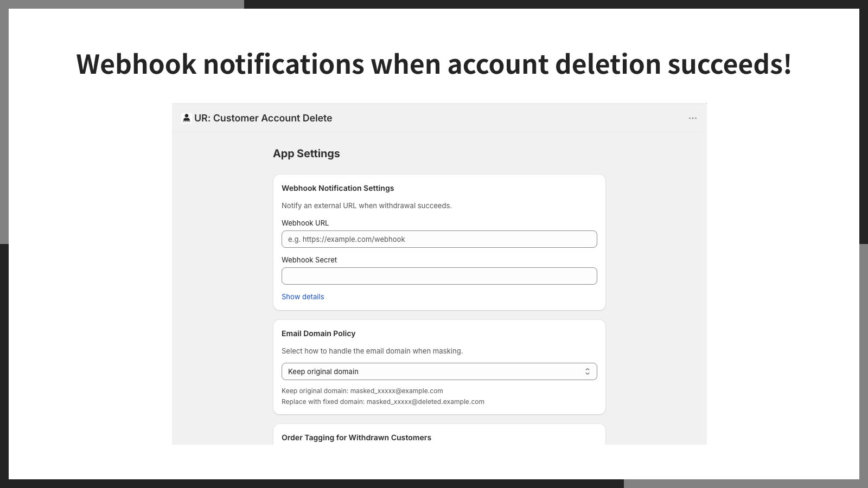Click the app avatar icon beside UR title
Screen dimensions: 868x488
tap(186, 118)
